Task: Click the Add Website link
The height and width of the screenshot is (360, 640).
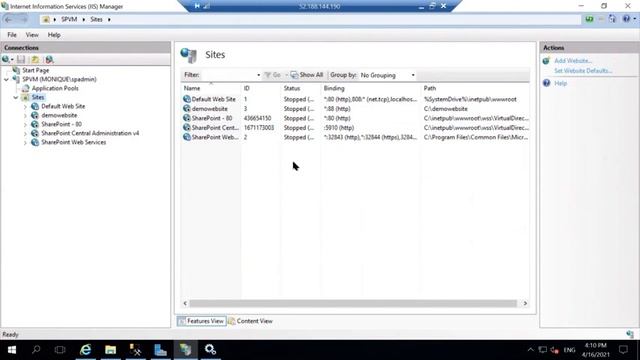Action: click(573, 61)
